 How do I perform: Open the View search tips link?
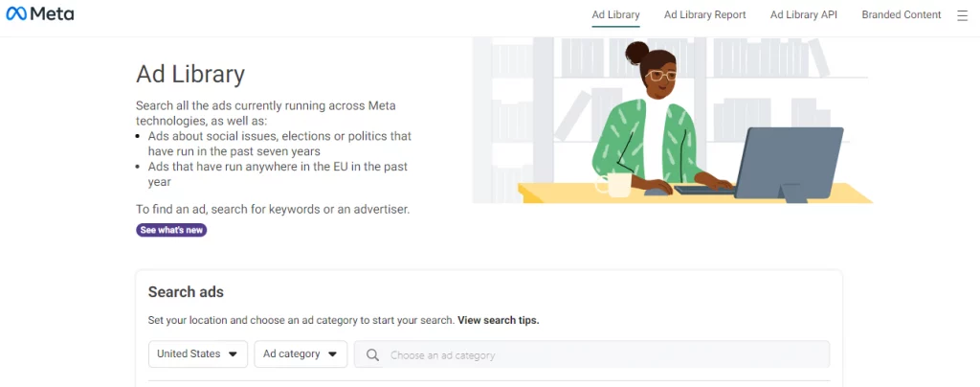tap(498, 320)
